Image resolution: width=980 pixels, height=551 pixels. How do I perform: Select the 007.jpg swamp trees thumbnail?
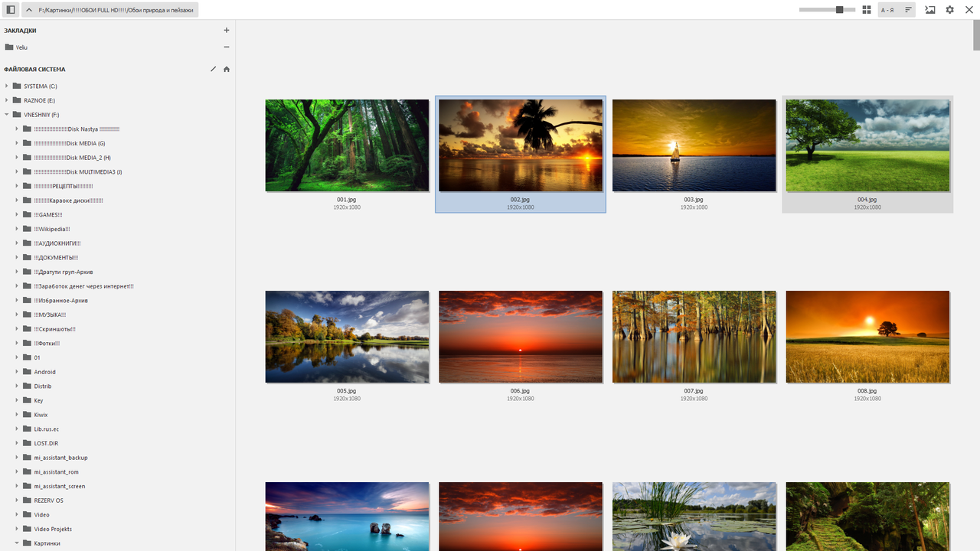(x=694, y=337)
